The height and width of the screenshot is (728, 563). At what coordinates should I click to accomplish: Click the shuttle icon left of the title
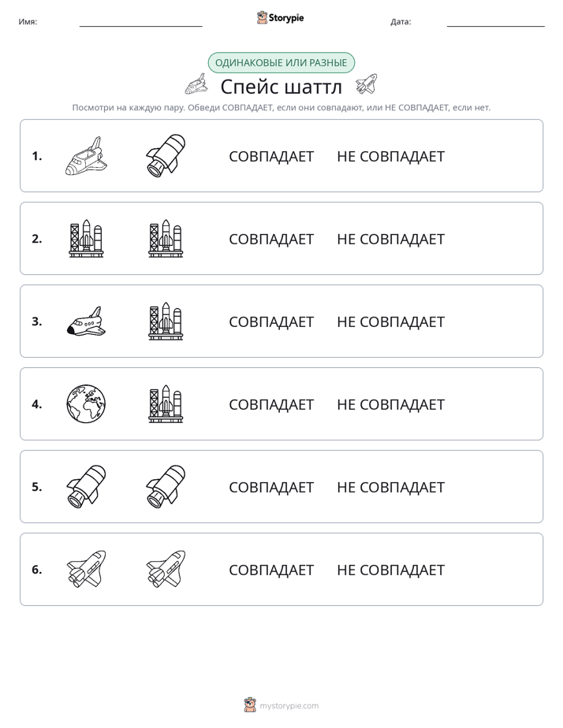pyautogui.click(x=196, y=84)
